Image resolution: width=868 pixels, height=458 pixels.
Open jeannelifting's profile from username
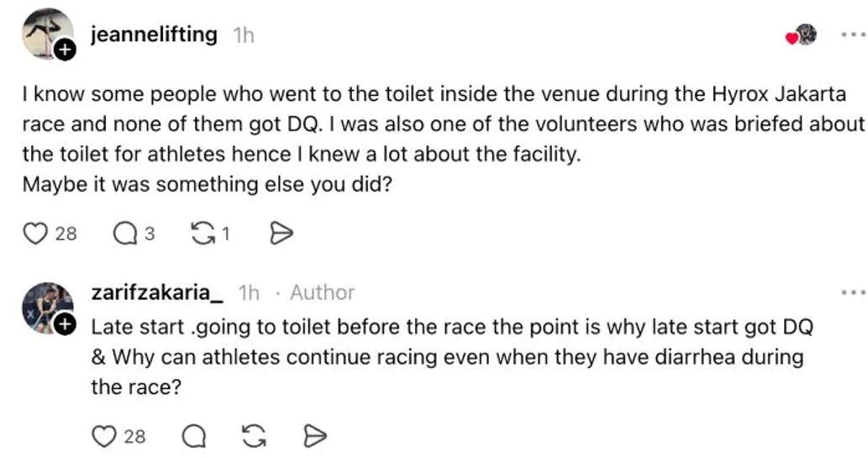click(x=154, y=34)
